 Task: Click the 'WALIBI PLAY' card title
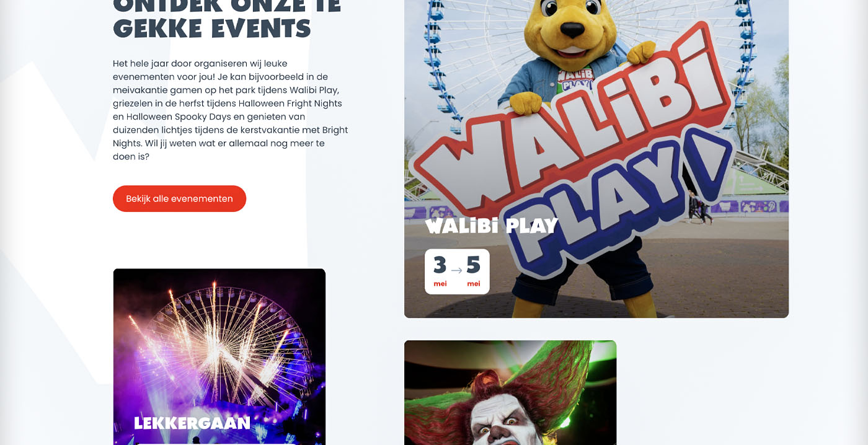[492, 226]
